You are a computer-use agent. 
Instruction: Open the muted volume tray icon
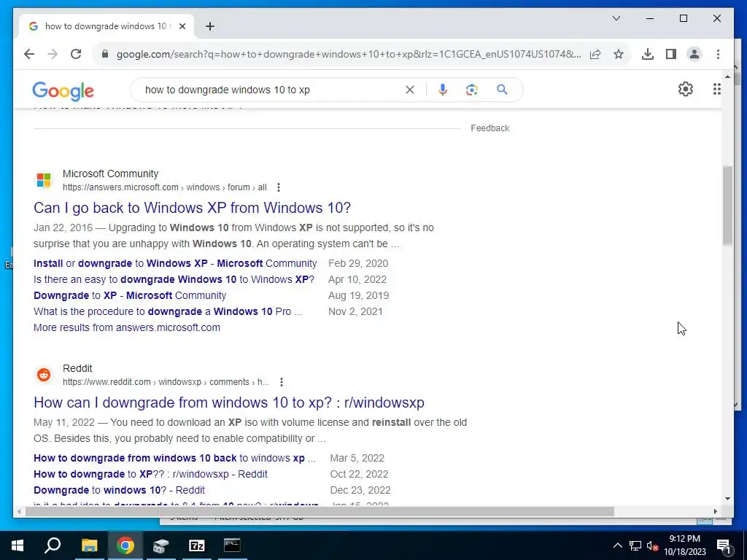coord(652,545)
